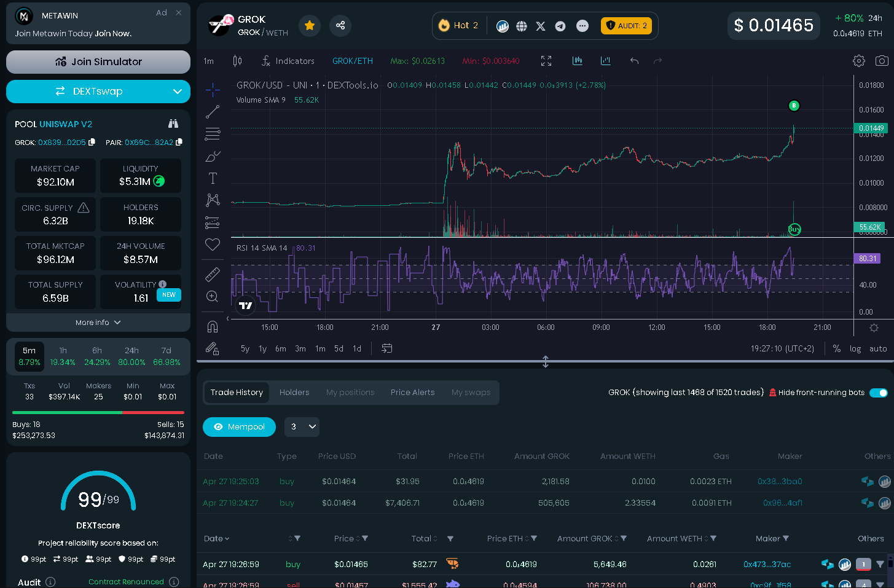The image size is (894, 588).
Task: Open the project's X (Twitter) link icon
Action: coord(541,26)
